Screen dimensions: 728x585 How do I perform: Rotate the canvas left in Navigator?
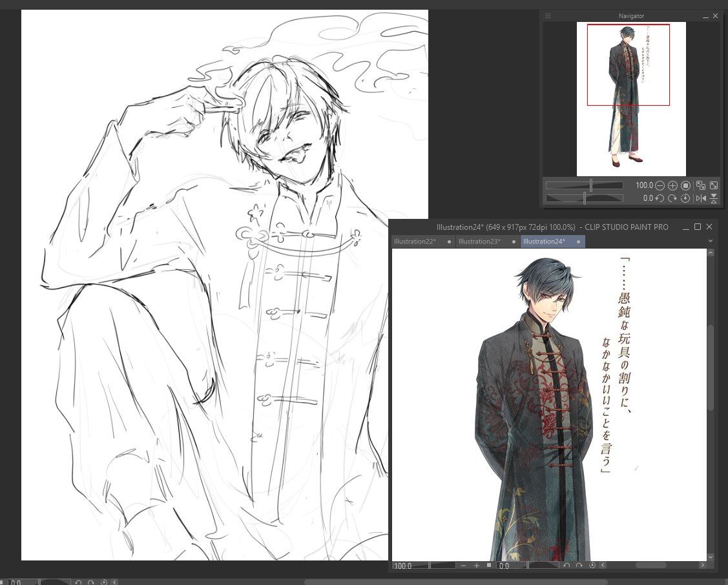(x=660, y=198)
